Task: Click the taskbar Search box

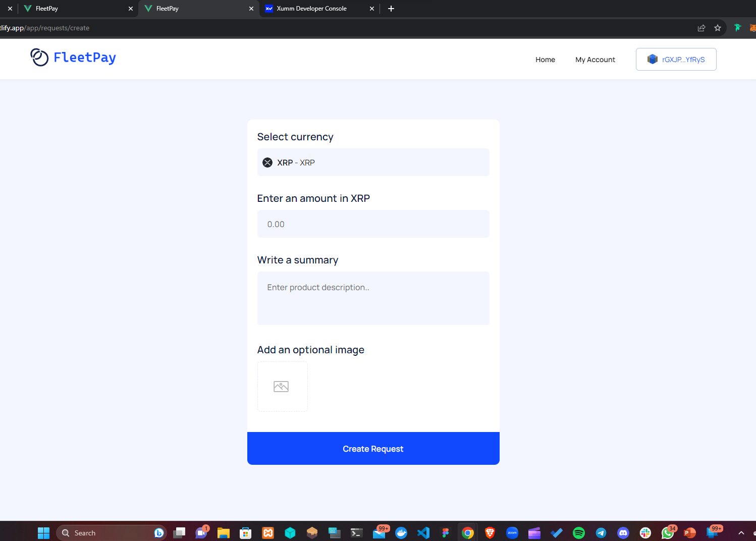Action: click(111, 533)
